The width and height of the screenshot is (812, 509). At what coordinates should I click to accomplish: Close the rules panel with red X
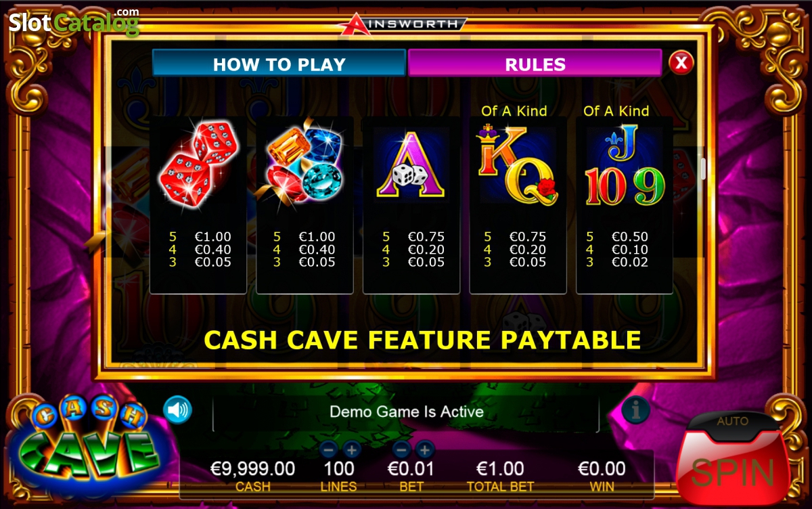tap(681, 63)
